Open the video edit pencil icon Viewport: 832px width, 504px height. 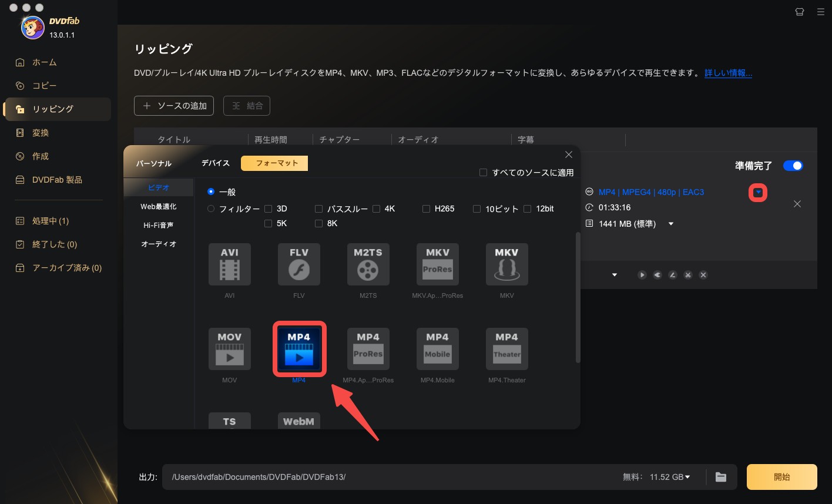click(x=673, y=275)
